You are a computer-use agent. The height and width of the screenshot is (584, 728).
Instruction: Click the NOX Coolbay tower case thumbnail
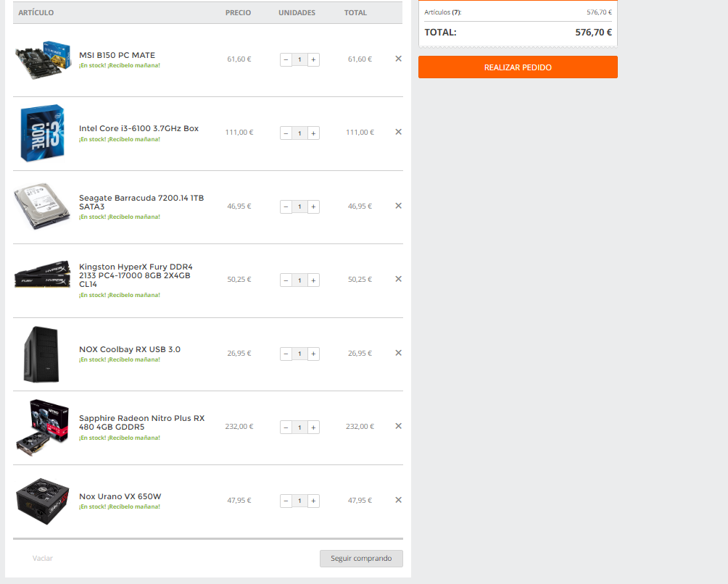[x=42, y=354]
